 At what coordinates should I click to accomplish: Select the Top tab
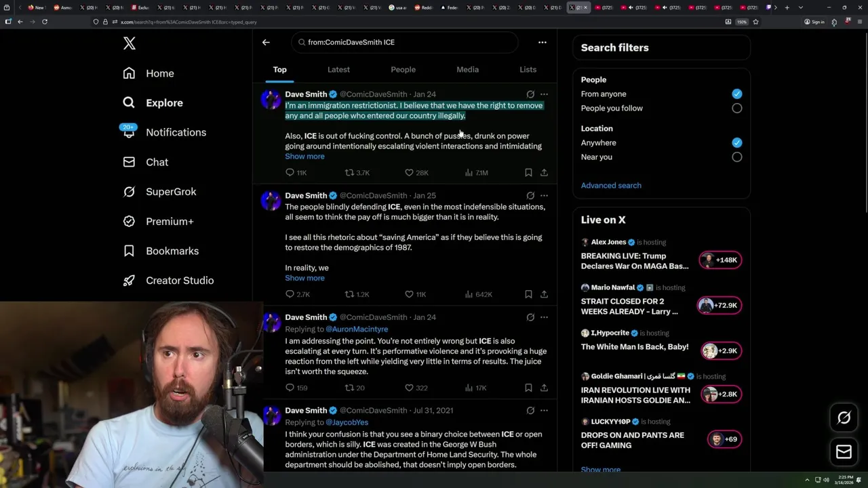279,69
